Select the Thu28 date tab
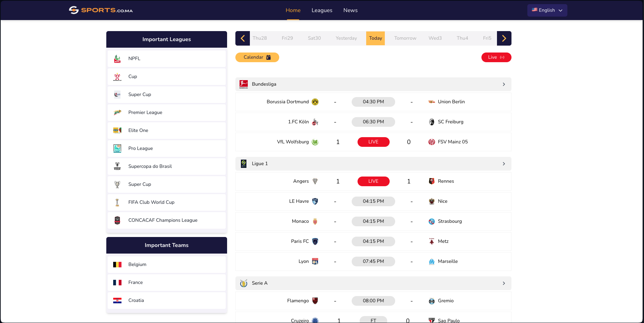The width and height of the screenshot is (644, 323). pyautogui.click(x=260, y=38)
